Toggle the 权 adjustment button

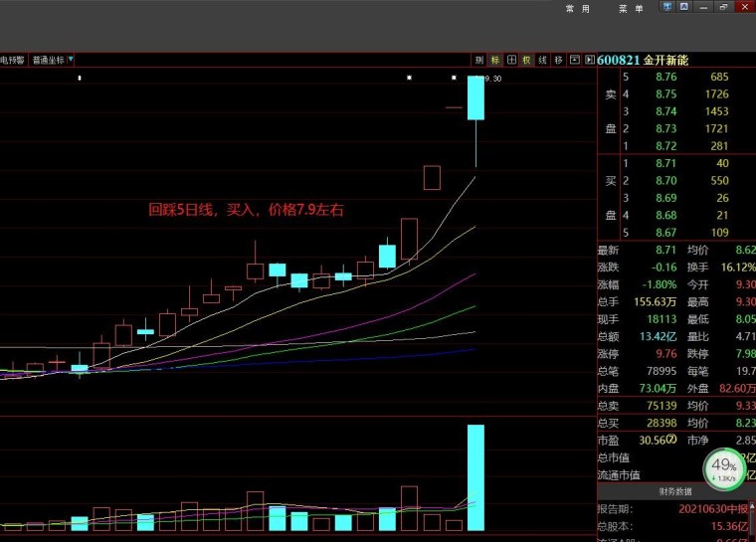(527, 60)
